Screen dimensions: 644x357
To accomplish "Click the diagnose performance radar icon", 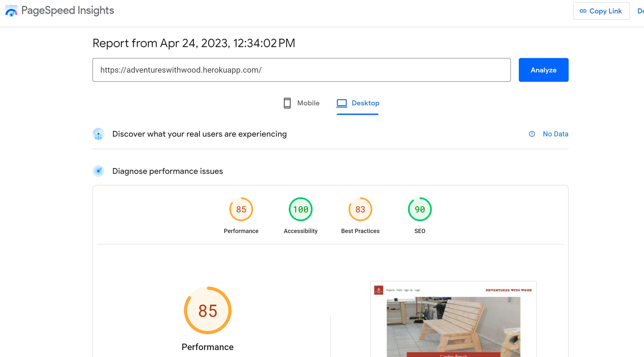I will click(98, 171).
